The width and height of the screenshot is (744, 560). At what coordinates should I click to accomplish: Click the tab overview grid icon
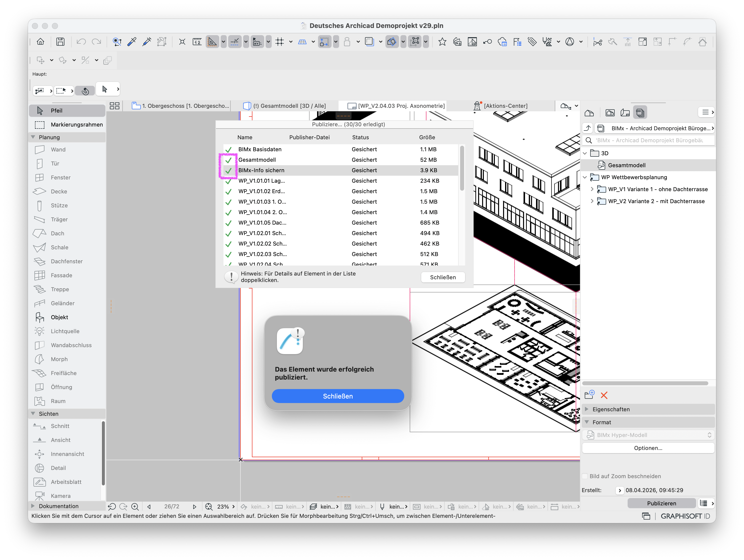114,106
